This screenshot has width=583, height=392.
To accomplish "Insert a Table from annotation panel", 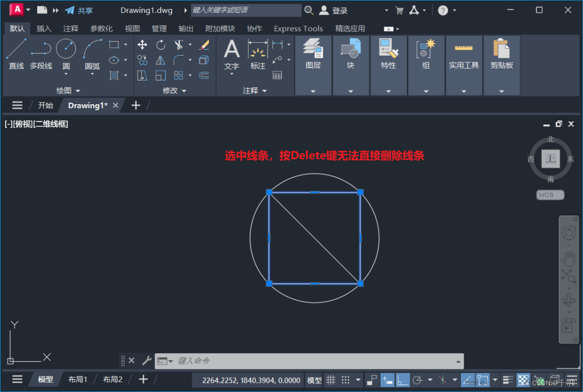I will (277, 76).
